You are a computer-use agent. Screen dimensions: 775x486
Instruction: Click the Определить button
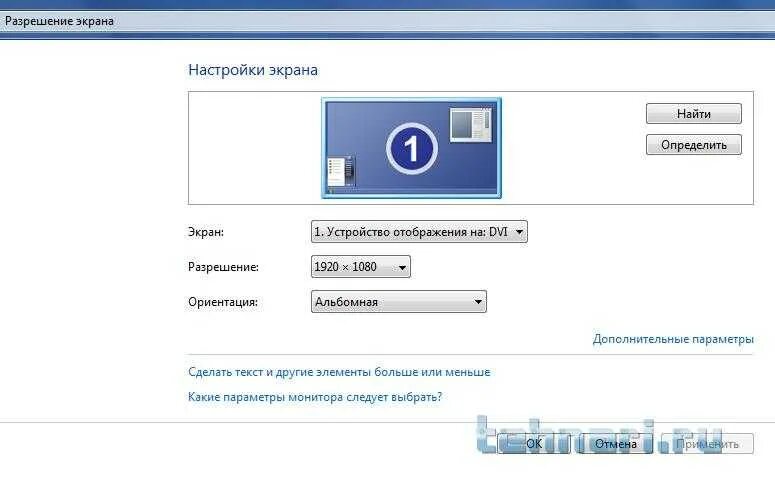693,145
